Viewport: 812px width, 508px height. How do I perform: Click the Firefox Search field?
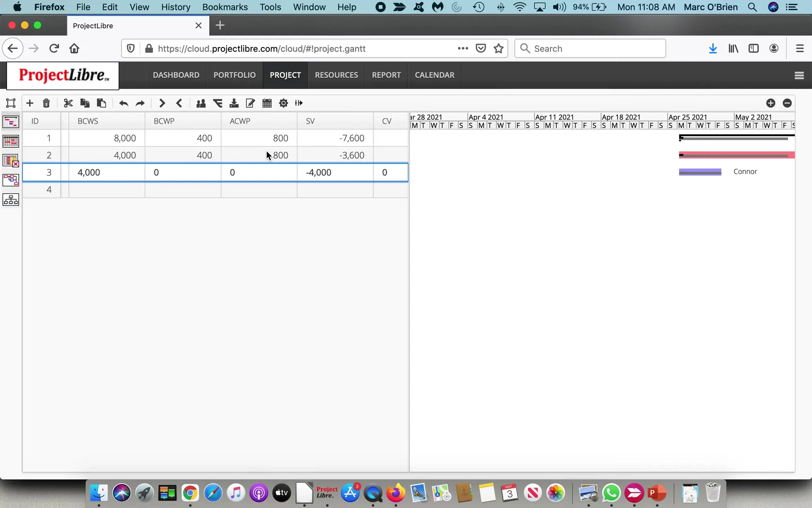click(x=590, y=48)
